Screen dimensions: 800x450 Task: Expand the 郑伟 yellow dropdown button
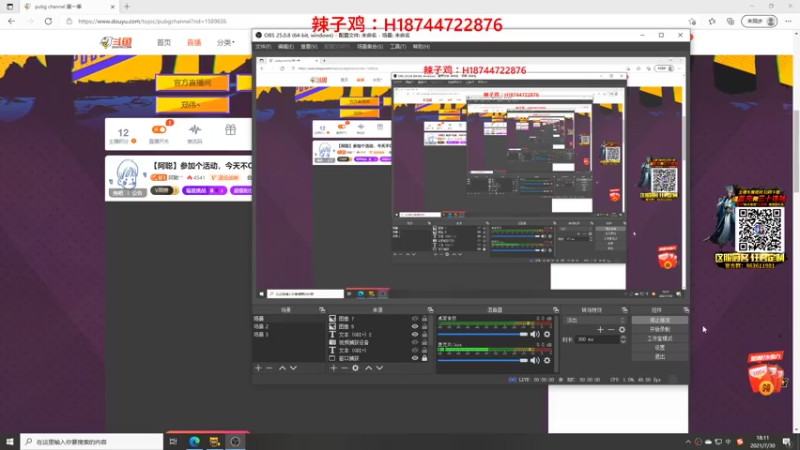192,105
